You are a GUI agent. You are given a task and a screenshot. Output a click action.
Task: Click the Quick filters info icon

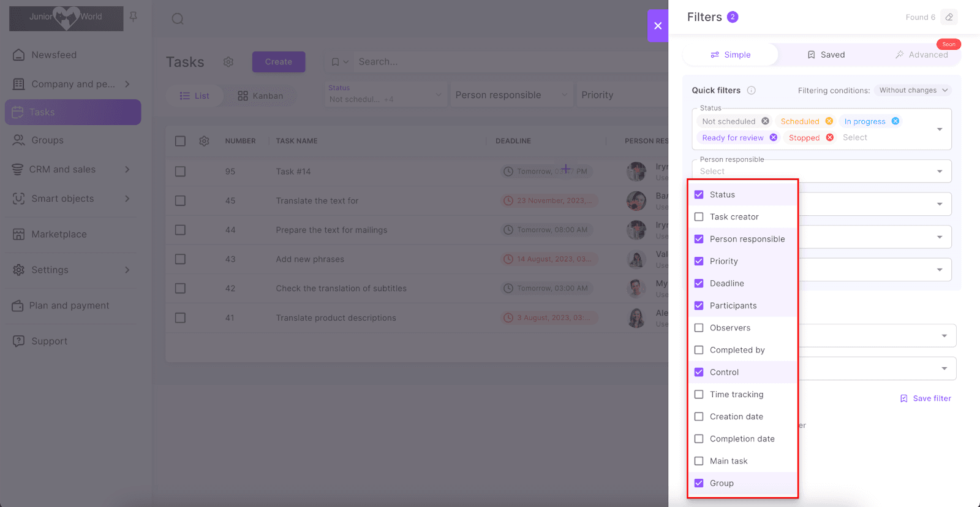[x=751, y=90]
